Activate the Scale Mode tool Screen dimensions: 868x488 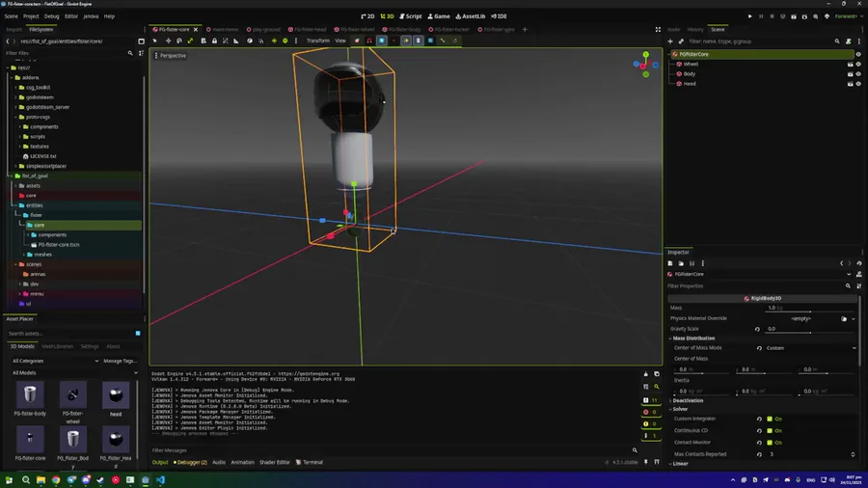point(190,41)
